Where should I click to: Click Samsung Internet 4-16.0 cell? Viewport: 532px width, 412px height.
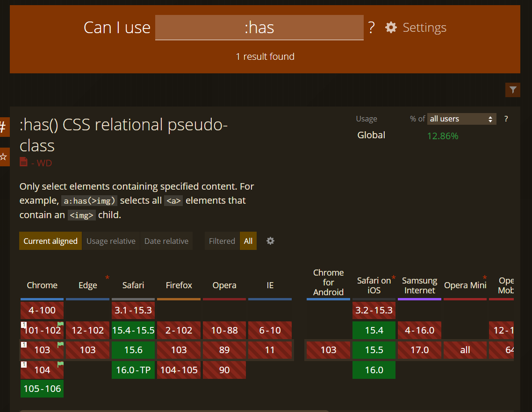pyautogui.click(x=419, y=330)
